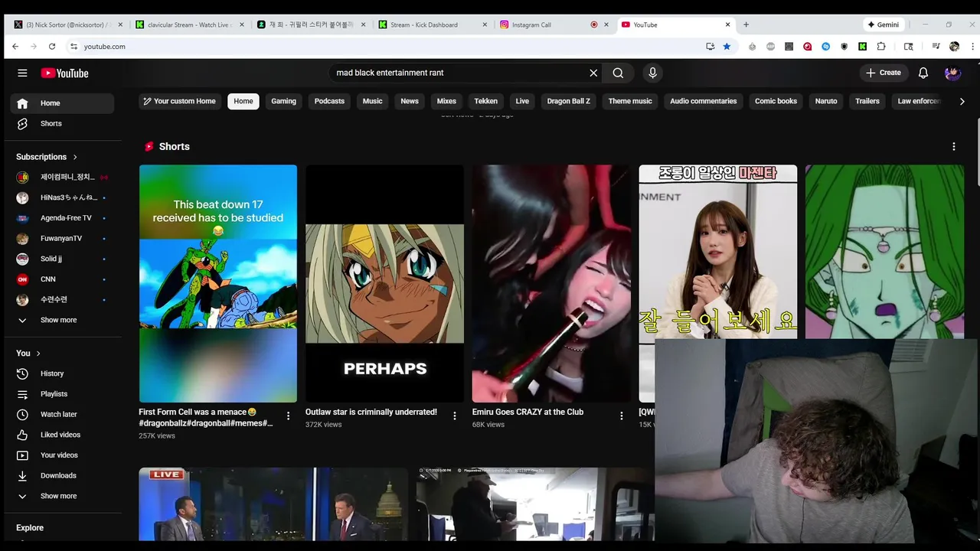Open Downloads in the sidebar
This screenshot has height=551, width=980.
(x=62, y=475)
